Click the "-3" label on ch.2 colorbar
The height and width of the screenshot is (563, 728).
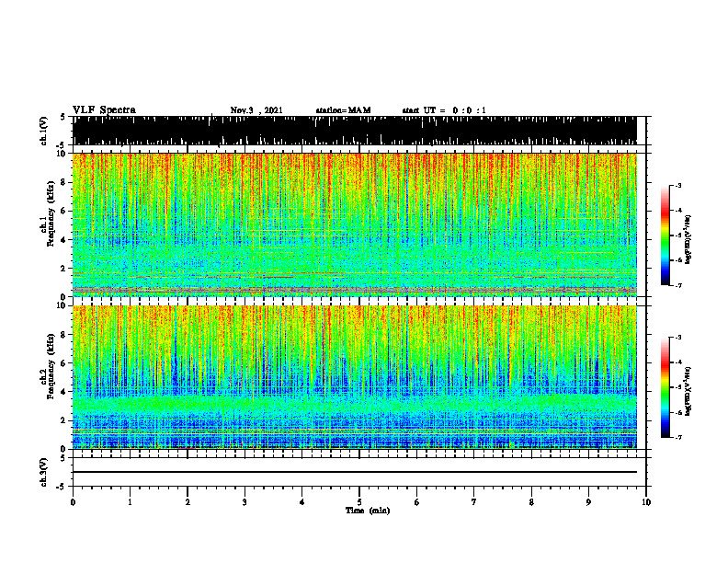coord(677,338)
